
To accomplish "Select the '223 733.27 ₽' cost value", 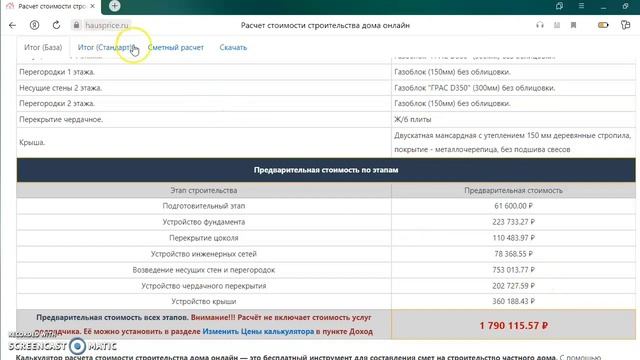I will [x=513, y=222].
